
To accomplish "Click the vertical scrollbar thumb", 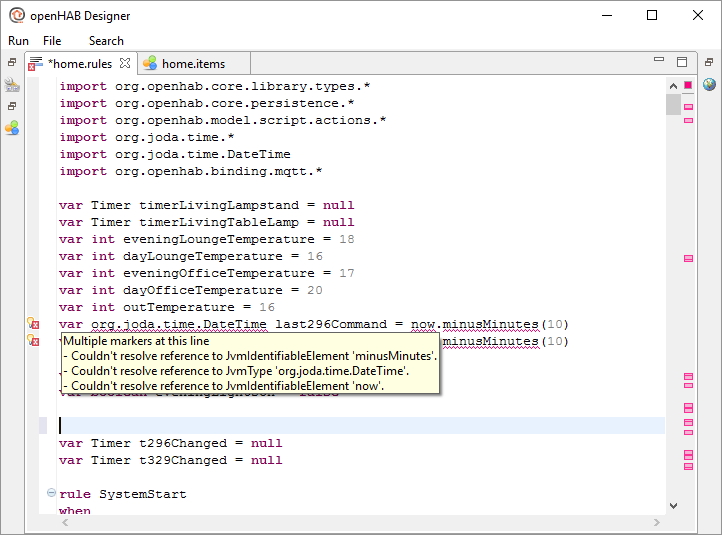I will (x=673, y=105).
